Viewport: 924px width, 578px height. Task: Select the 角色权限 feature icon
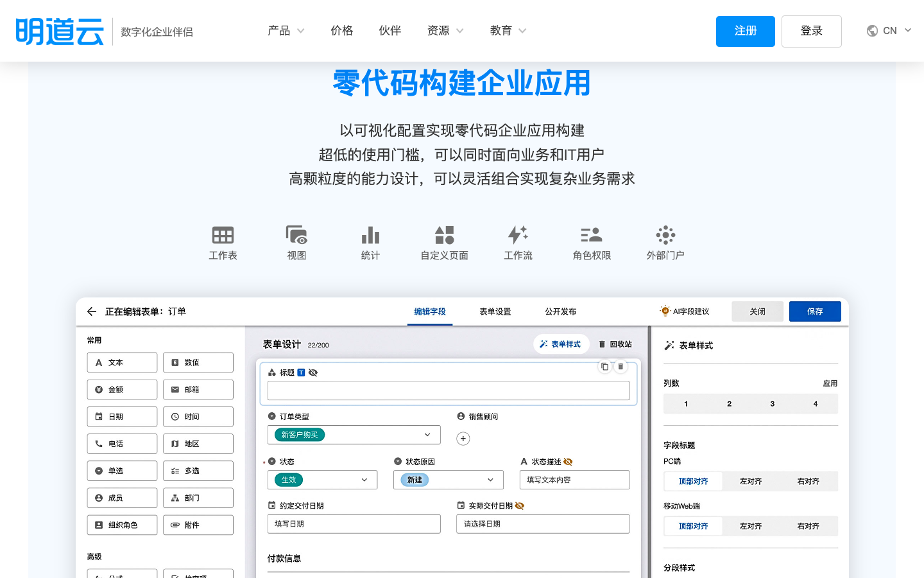click(591, 235)
